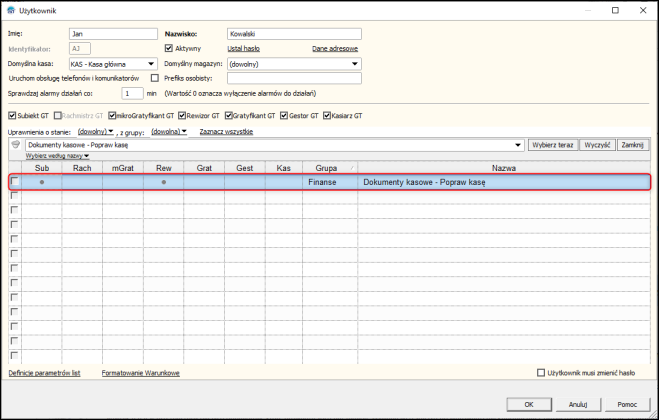Click the alarm interval minutes field
The image size is (659, 420).
[132, 93]
